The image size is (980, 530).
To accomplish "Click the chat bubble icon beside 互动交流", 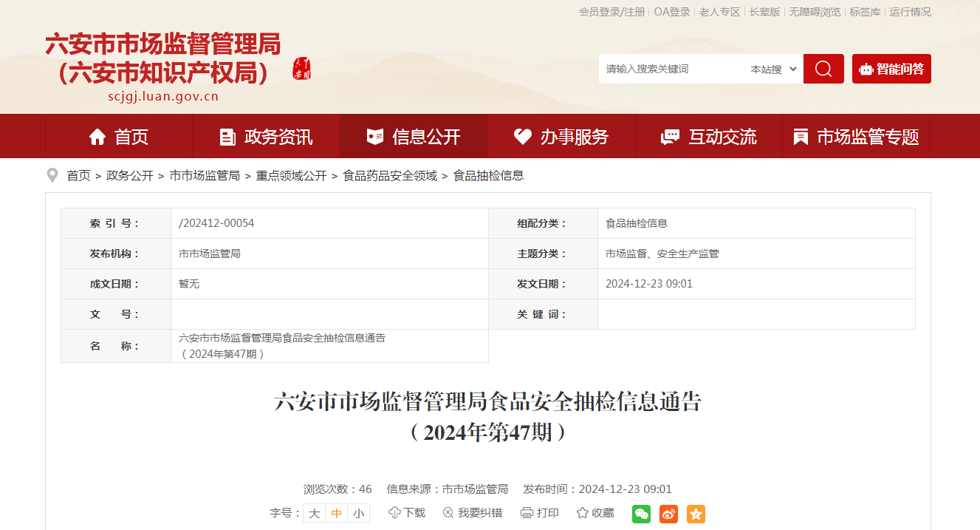I will (x=670, y=137).
